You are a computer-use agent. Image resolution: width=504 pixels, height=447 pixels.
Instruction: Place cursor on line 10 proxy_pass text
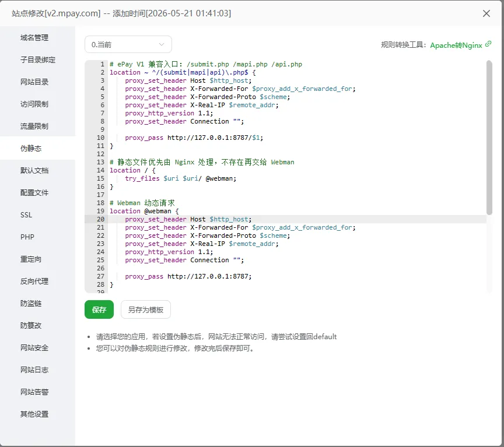tap(194, 138)
